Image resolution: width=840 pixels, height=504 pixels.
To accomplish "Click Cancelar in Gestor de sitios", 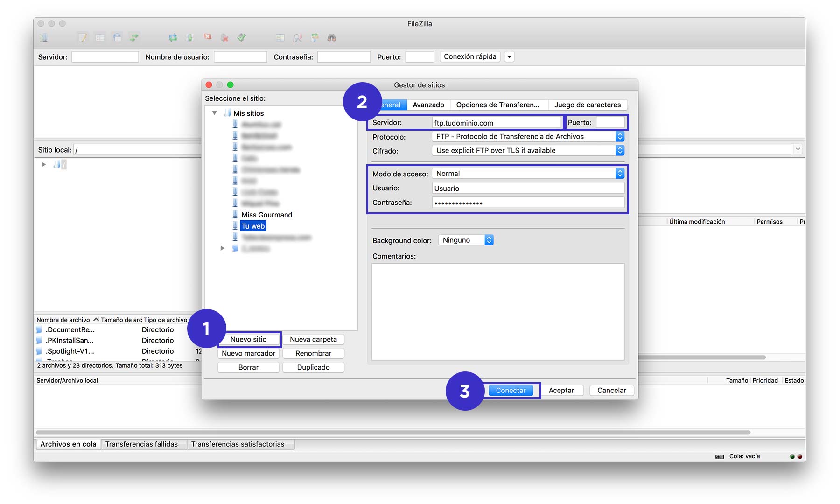I will coord(612,391).
